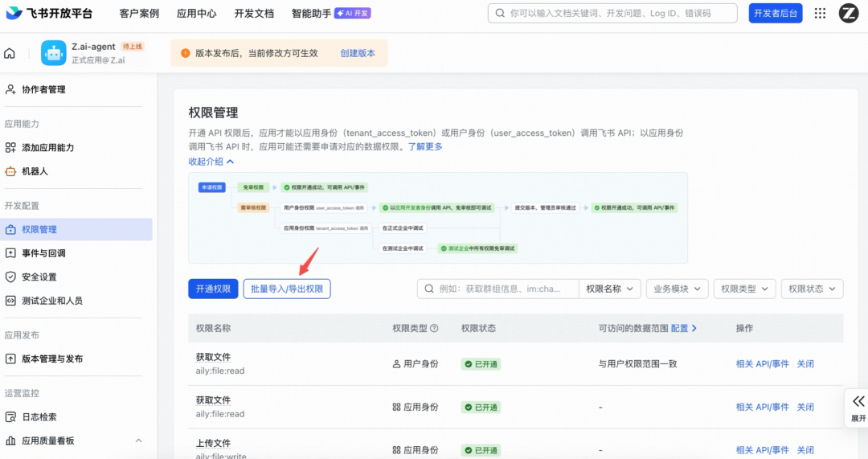This screenshot has width=868, height=459.
Task: Click the 开通权限 button
Action: pyautogui.click(x=213, y=289)
